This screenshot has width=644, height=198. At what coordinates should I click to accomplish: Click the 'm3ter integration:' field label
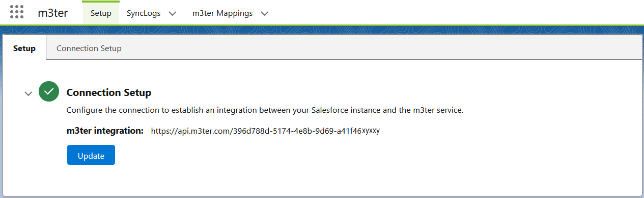[105, 131]
